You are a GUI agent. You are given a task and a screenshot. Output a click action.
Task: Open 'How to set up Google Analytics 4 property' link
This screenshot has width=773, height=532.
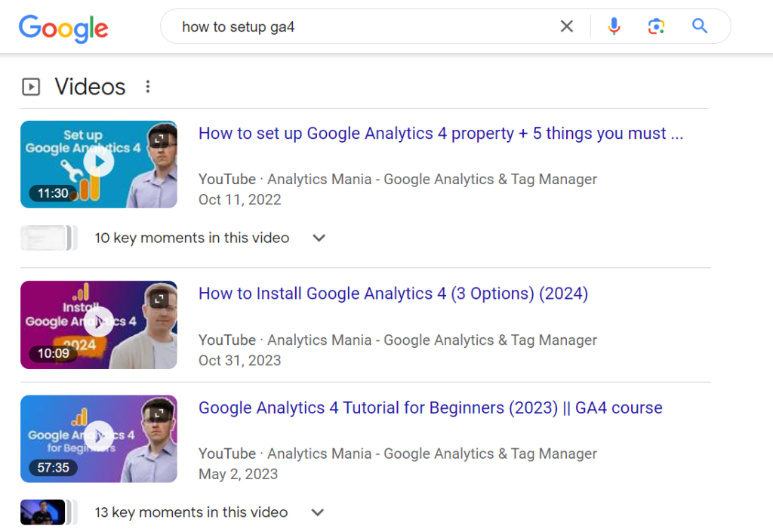click(441, 134)
